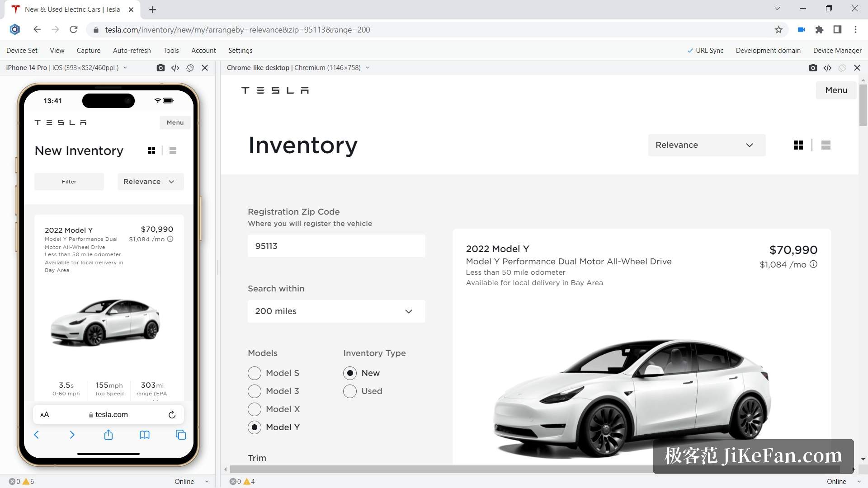Screen dimensions: 868x488
Task: Bookmark the page with the star icon
Action: click(778, 30)
